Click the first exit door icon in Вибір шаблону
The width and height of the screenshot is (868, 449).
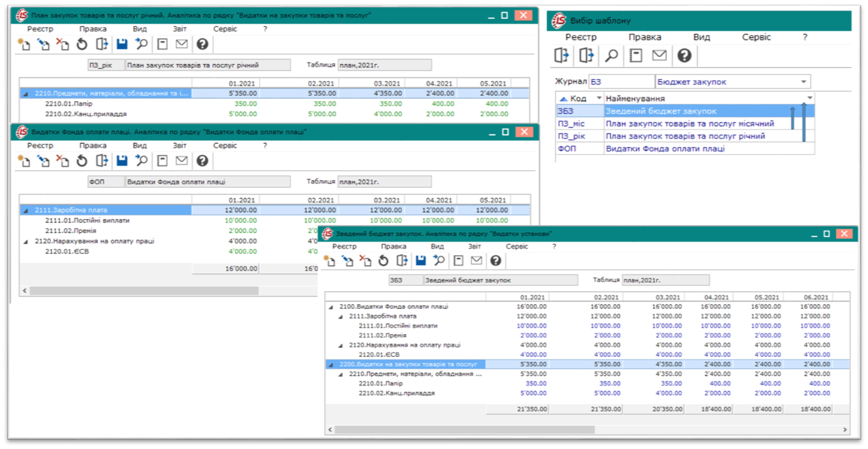coord(562,56)
